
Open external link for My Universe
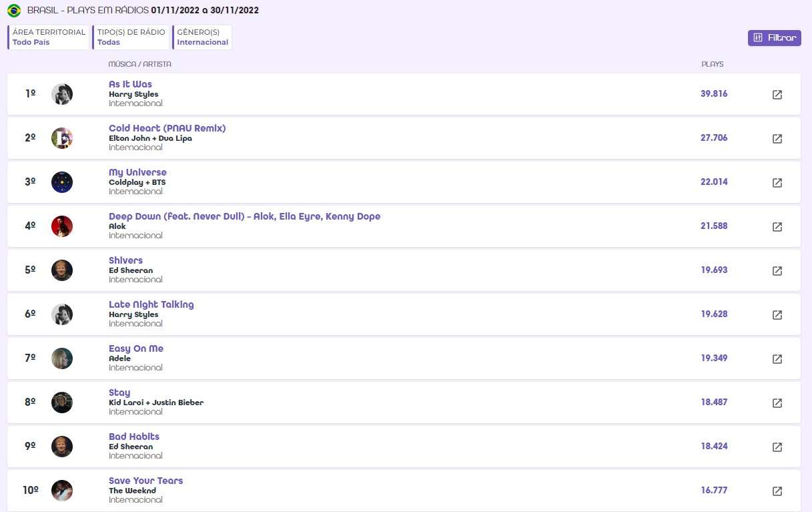[x=777, y=183]
